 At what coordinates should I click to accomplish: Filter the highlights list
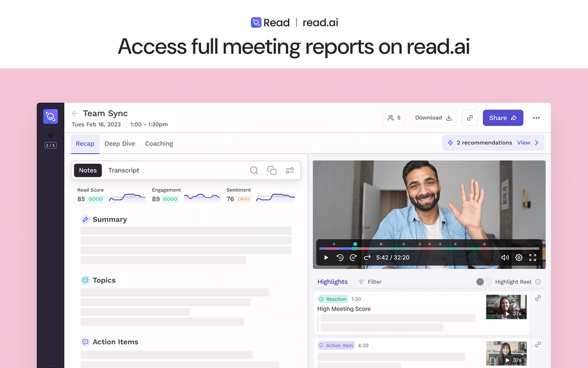pos(370,281)
